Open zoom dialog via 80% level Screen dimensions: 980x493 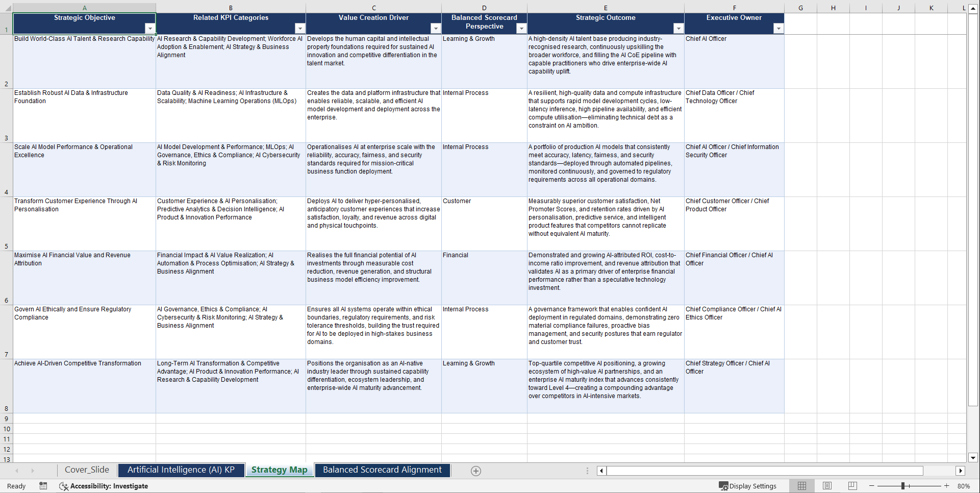click(964, 486)
